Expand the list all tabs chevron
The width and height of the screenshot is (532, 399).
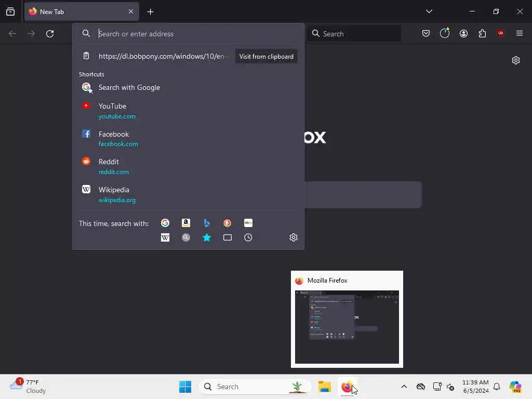click(429, 11)
